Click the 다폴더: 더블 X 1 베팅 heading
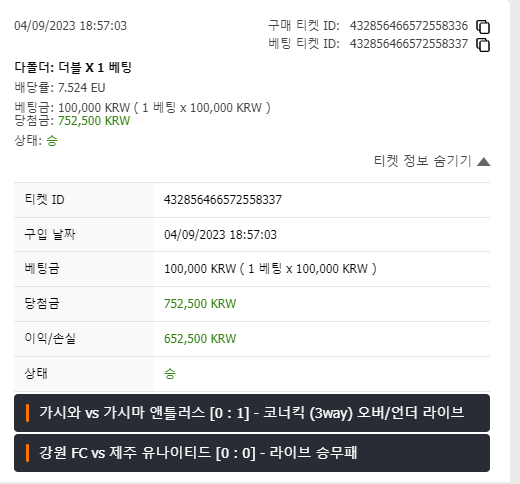 point(73,68)
